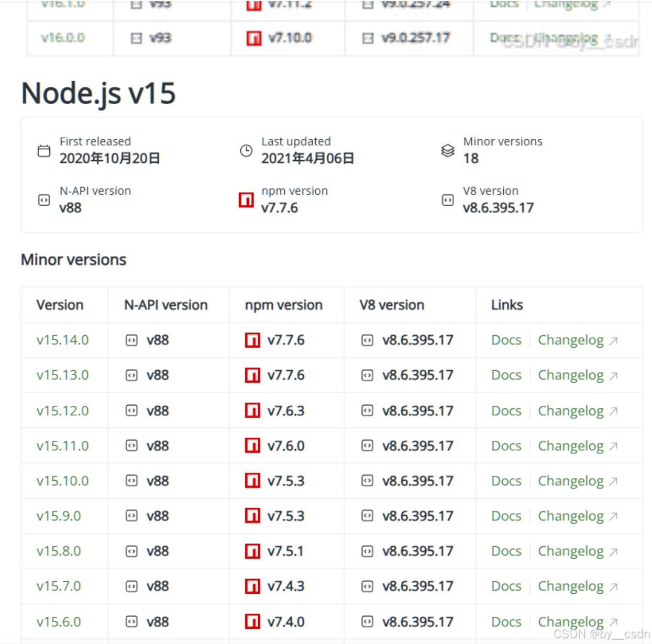The image size is (652, 644).
Task: Select the V8 version column header
Action: [392, 305]
